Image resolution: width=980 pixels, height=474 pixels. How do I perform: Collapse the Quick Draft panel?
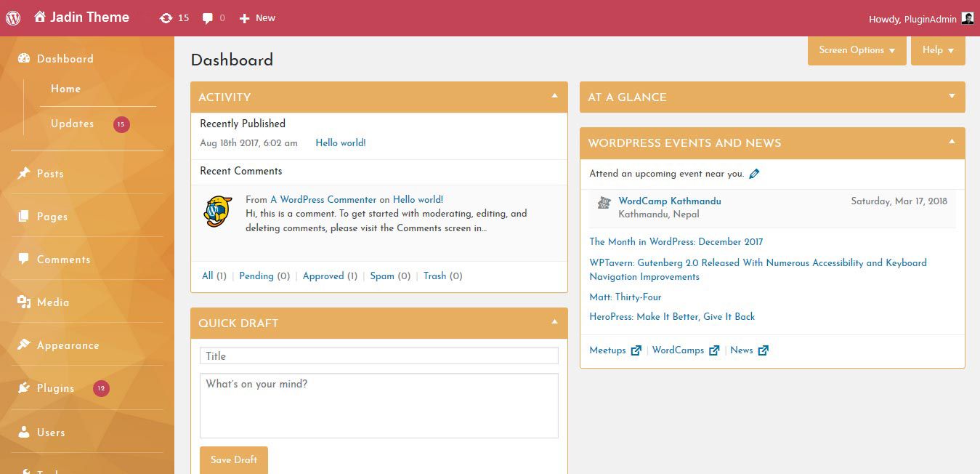click(554, 322)
